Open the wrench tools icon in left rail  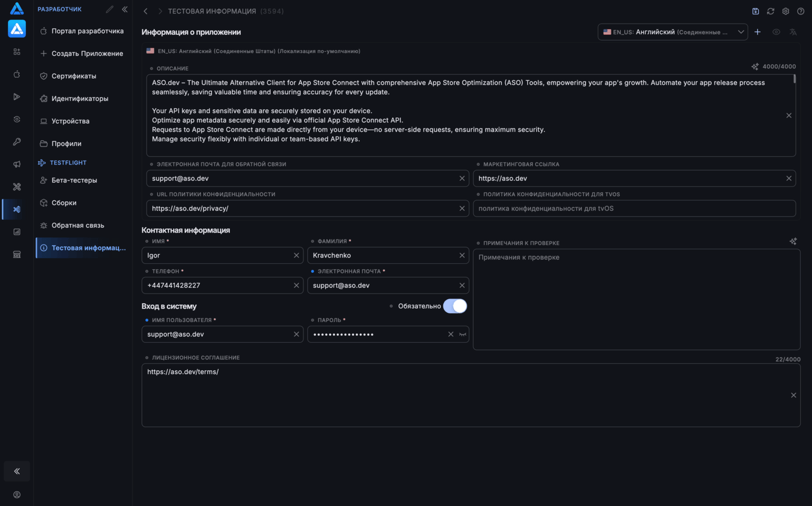pyautogui.click(x=17, y=187)
